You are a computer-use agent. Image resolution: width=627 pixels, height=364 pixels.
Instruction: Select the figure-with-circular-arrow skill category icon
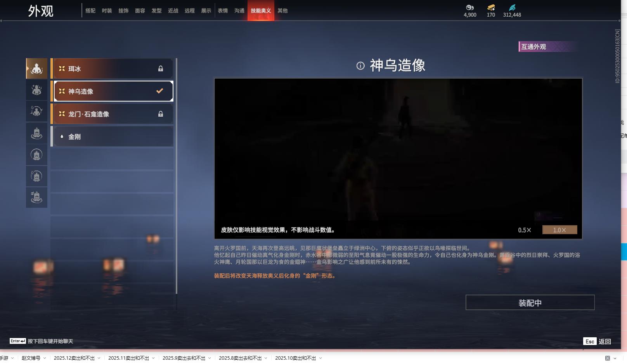pyautogui.click(x=36, y=112)
